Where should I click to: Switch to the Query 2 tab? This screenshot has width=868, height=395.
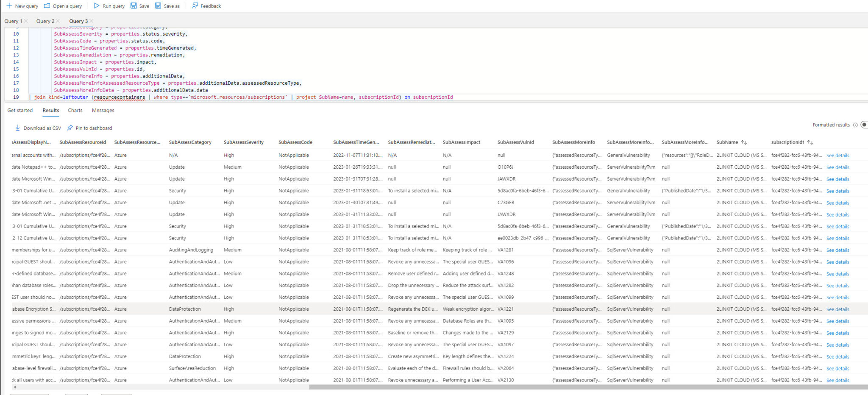click(45, 20)
